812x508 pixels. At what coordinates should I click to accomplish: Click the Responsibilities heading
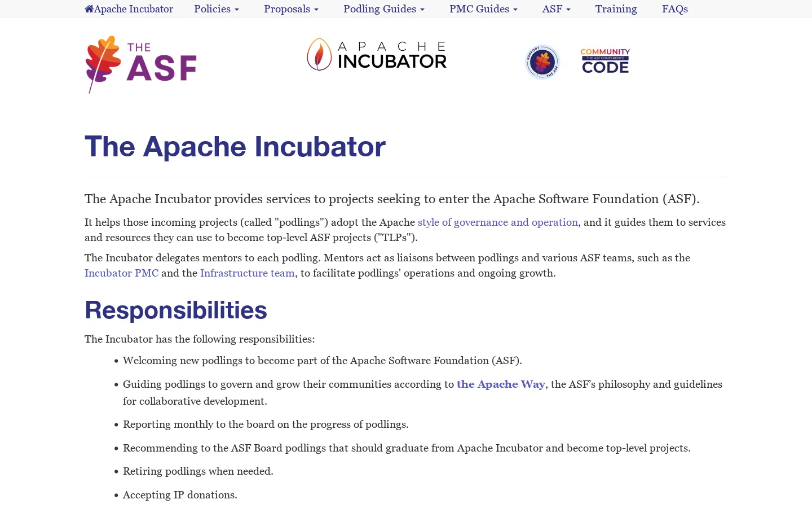pos(176,310)
